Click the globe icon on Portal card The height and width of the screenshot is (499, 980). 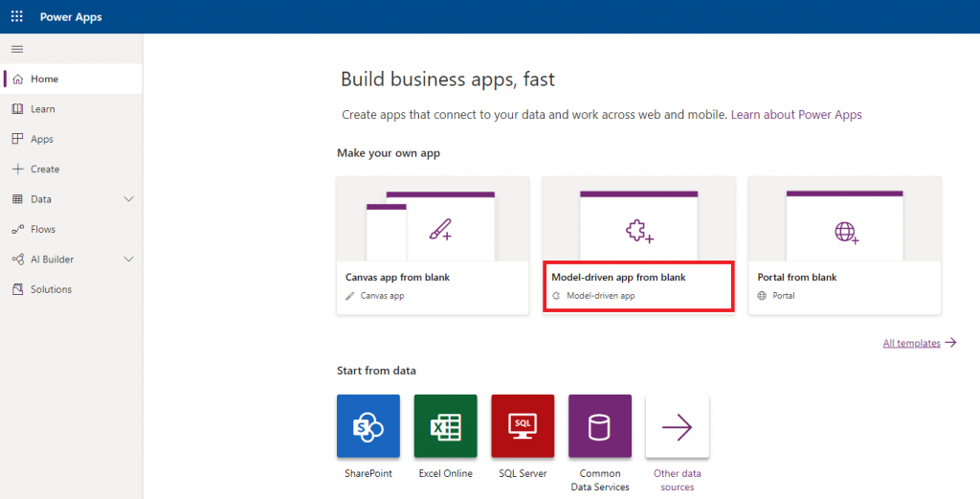(x=846, y=232)
